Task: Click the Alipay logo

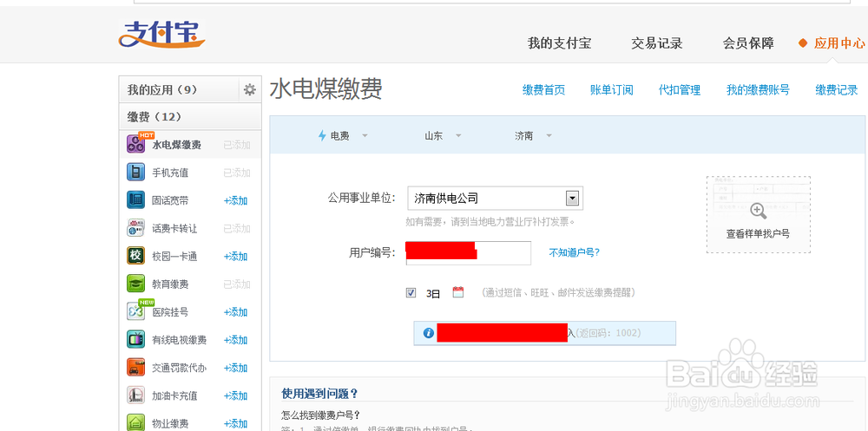Action: coord(161,34)
